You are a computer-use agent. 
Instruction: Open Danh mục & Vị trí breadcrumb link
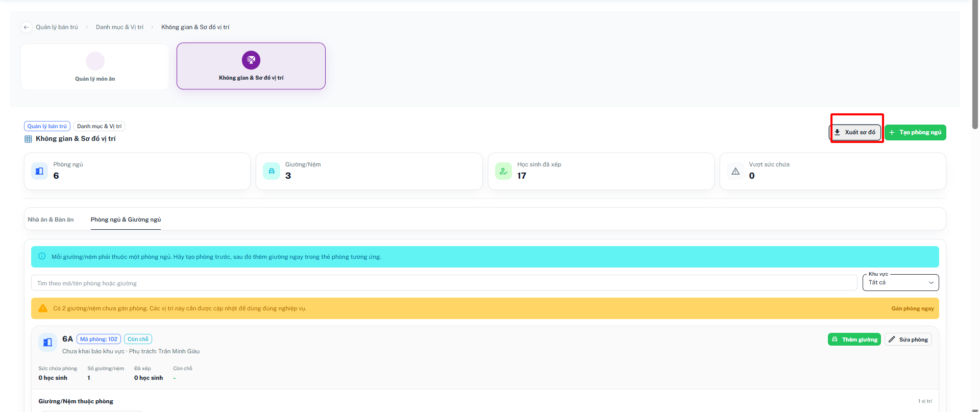119,27
